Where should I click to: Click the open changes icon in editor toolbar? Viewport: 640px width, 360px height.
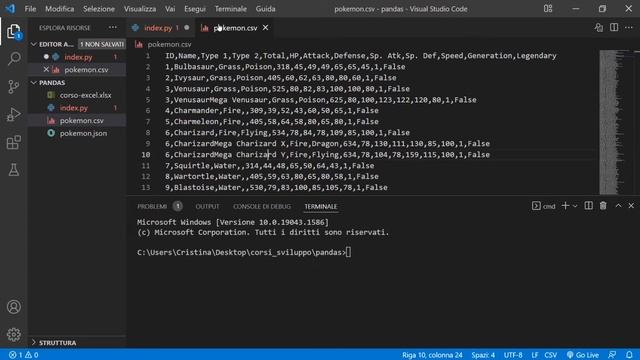[599, 28]
